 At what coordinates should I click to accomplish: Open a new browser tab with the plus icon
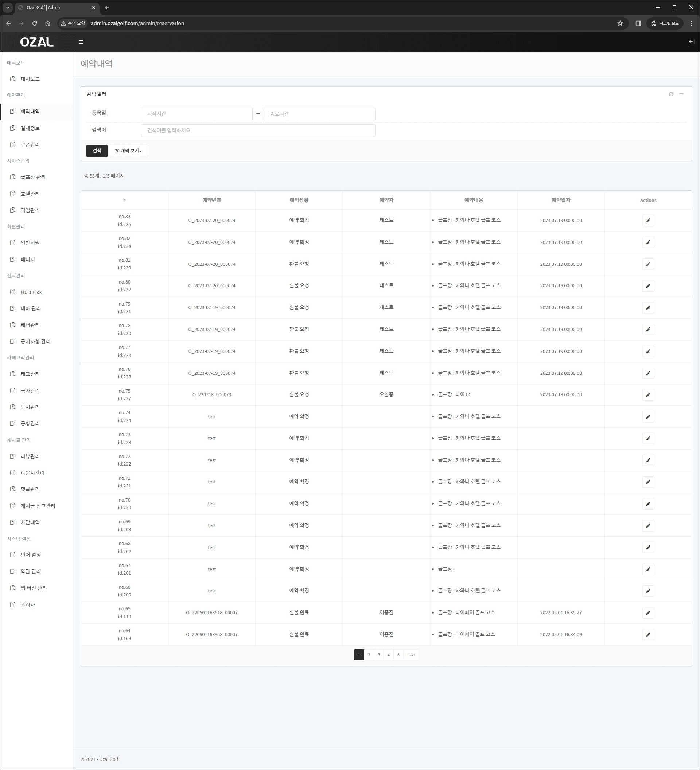(x=107, y=7)
